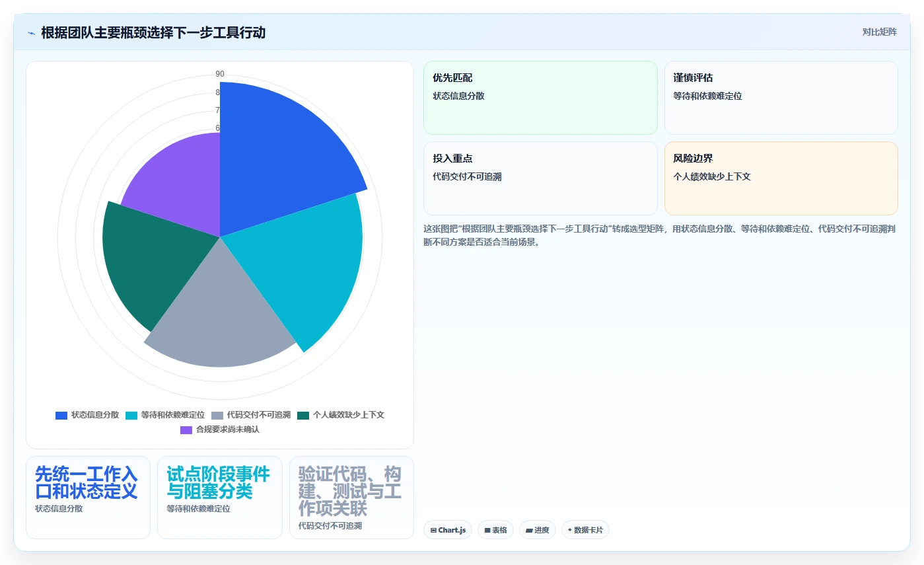
Task: Click the 进度 tag chip
Action: coord(538,530)
